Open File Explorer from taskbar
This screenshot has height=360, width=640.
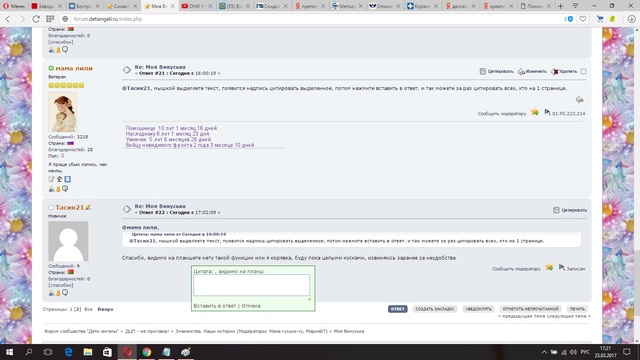tap(88, 352)
